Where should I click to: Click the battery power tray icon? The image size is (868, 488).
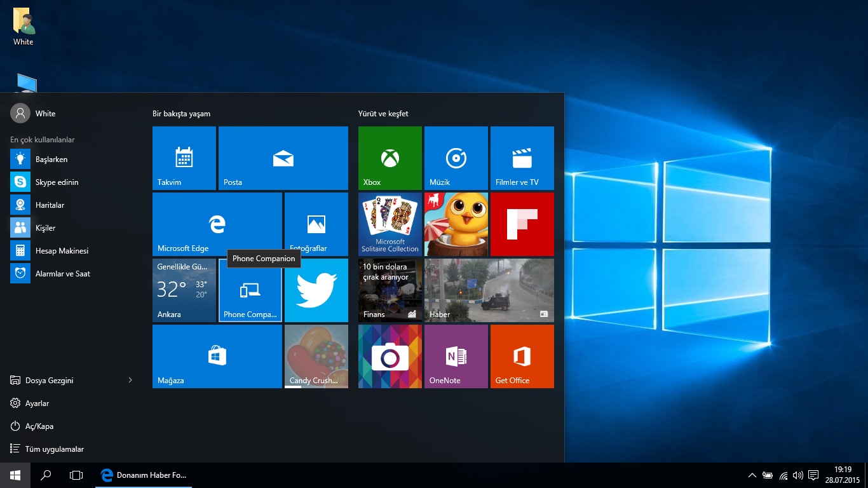[x=768, y=475]
